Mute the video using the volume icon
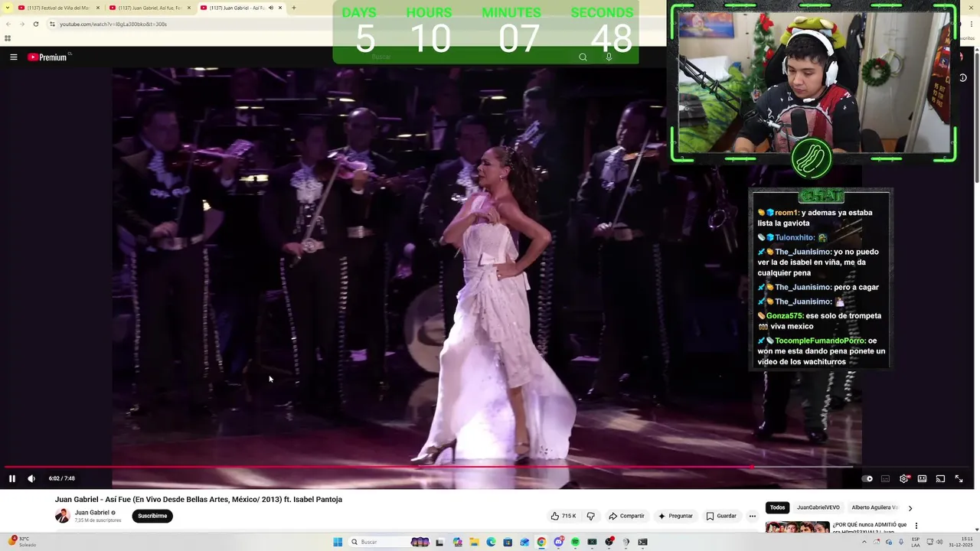The width and height of the screenshot is (980, 551). tap(31, 478)
